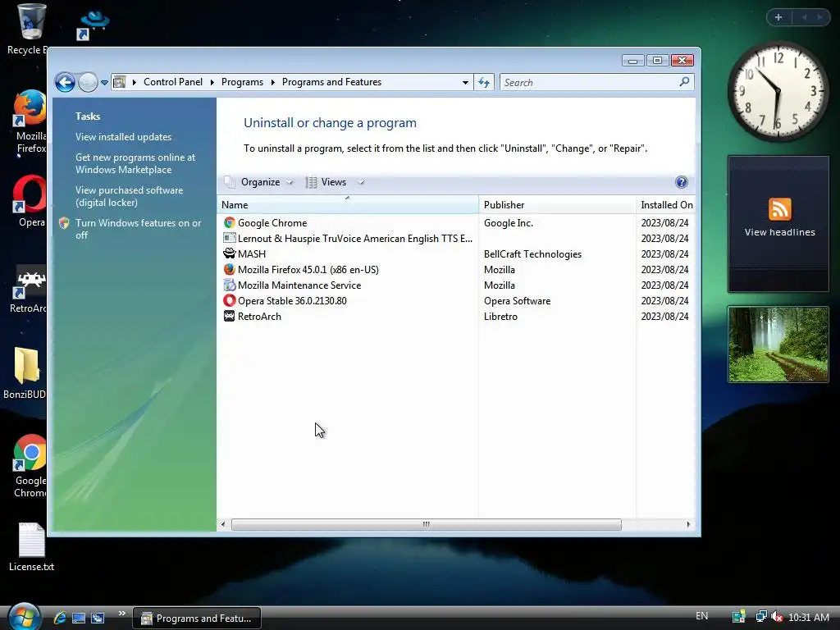
Task: Click the Mozilla Maintenance Service icon
Action: point(230,285)
